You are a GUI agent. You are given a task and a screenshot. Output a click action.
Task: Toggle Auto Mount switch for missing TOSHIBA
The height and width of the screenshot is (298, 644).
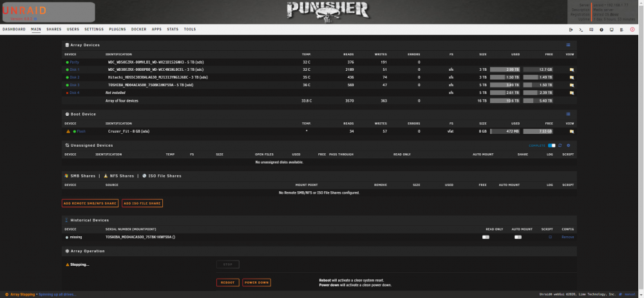(518, 237)
